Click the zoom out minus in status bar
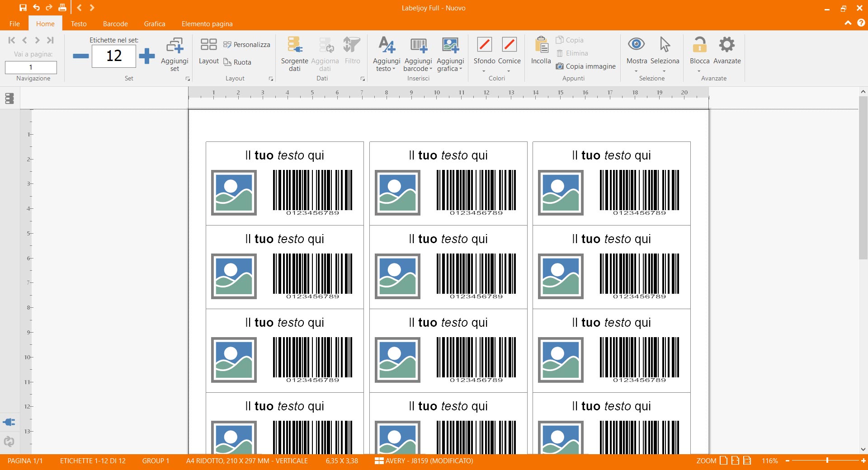868x470 pixels. 788,461
